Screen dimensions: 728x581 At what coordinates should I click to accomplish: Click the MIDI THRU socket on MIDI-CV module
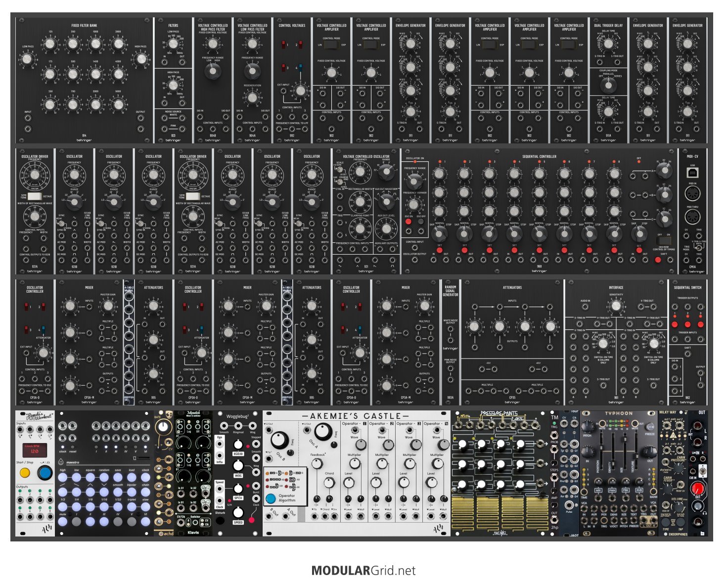point(692,217)
